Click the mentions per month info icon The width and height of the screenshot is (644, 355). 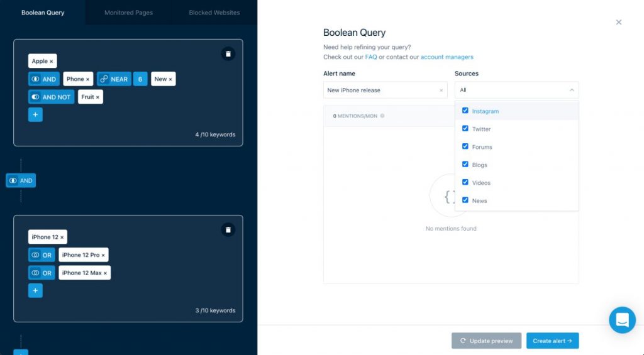382,116
